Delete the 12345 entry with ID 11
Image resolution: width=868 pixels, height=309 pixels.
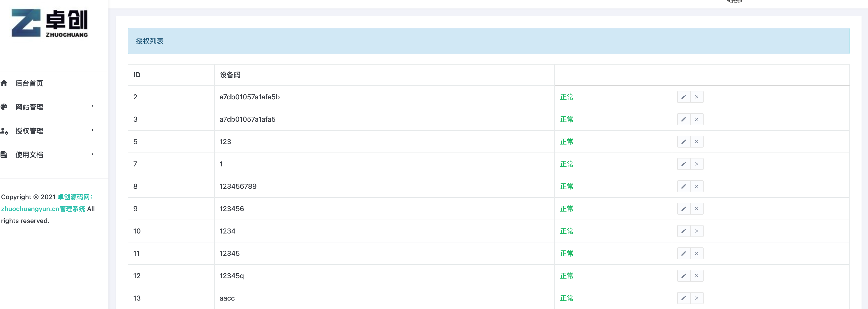click(x=696, y=253)
